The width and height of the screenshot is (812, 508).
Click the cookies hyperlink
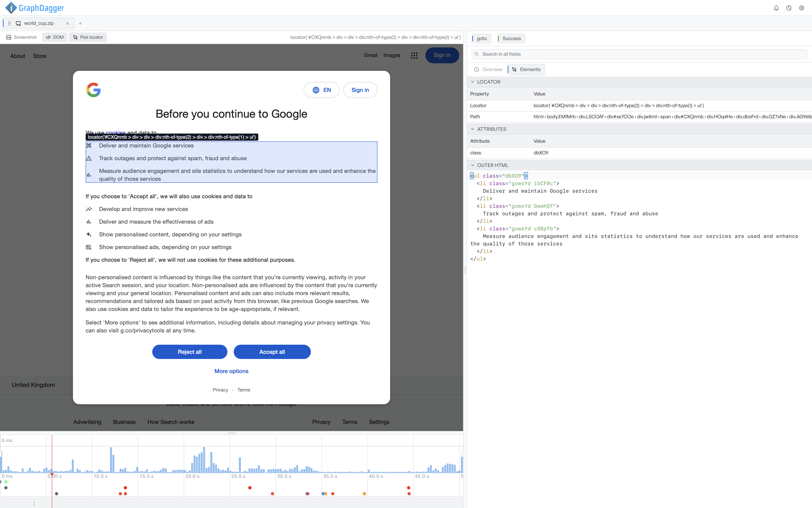click(115, 132)
